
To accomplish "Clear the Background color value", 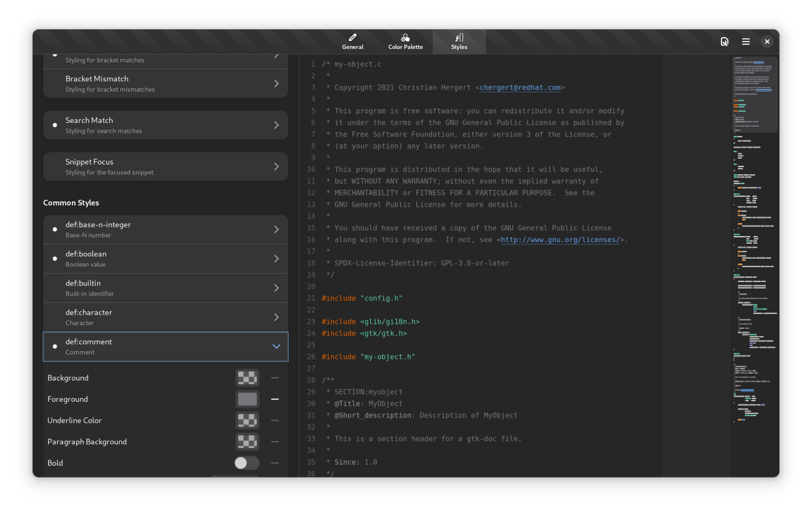I will tap(275, 378).
